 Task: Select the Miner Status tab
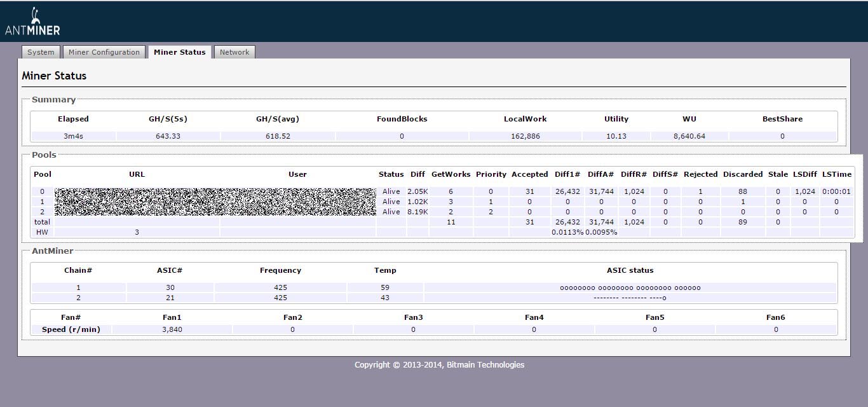pyautogui.click(x=179, y=52)
